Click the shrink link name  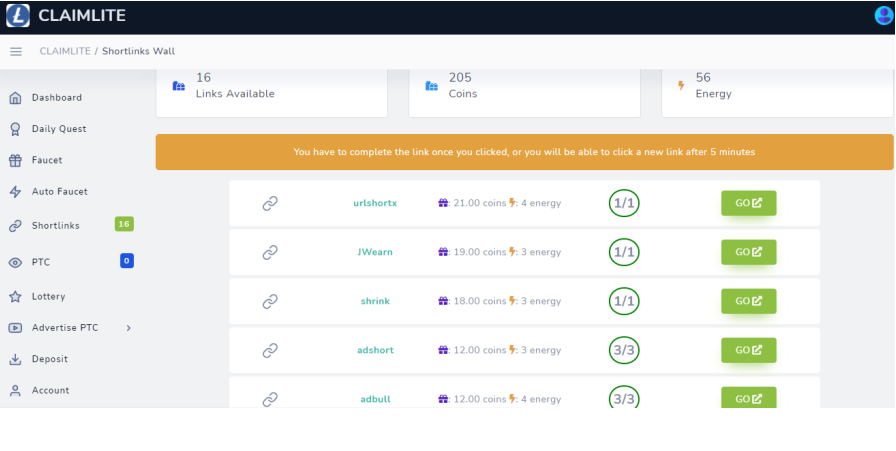point(375,302)
